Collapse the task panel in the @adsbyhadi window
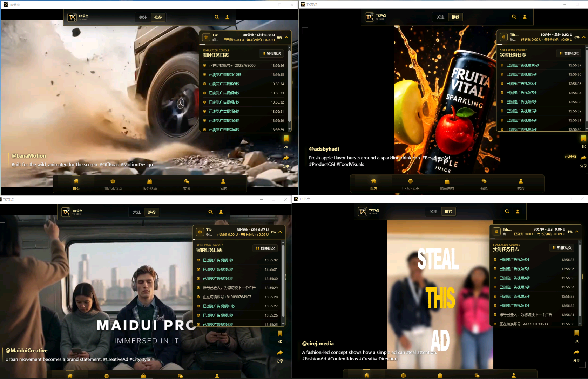 coord(584,37)
